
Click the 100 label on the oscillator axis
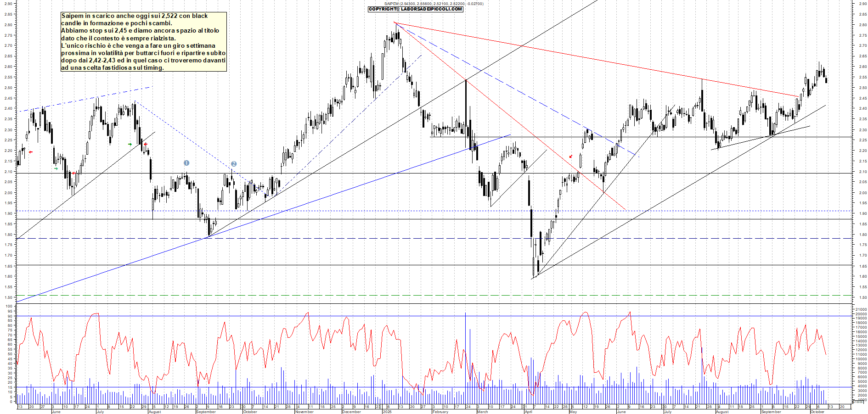coord(9,306)
